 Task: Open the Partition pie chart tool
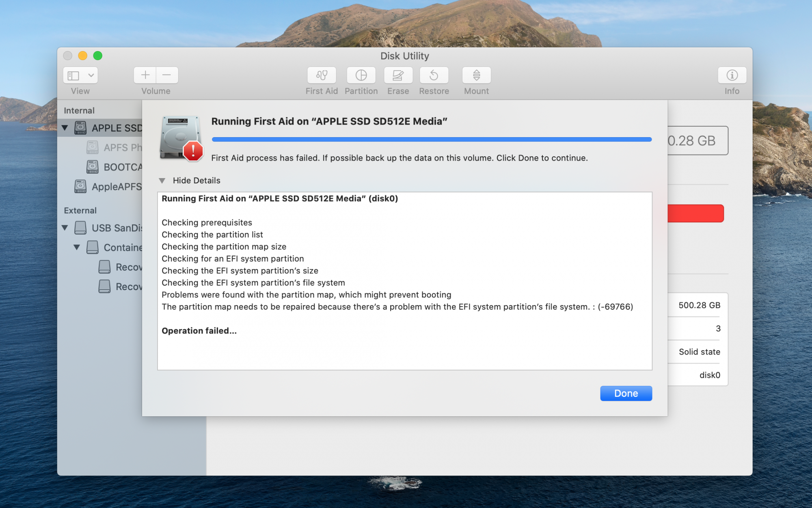tap(361, 75)
